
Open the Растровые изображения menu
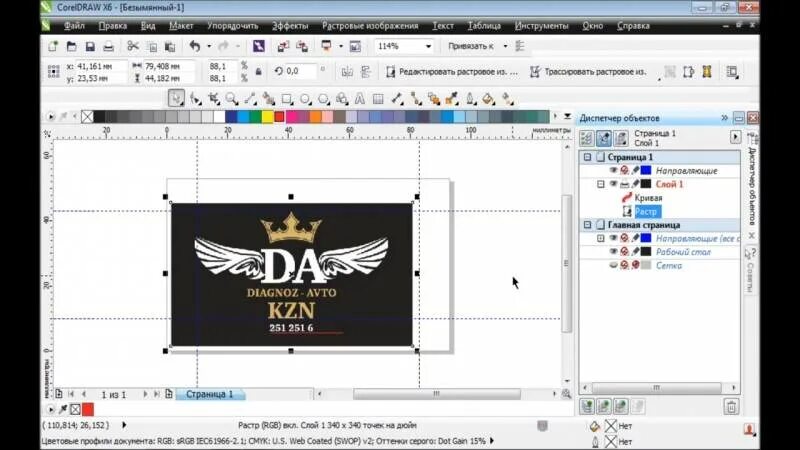tap(370, 26)
